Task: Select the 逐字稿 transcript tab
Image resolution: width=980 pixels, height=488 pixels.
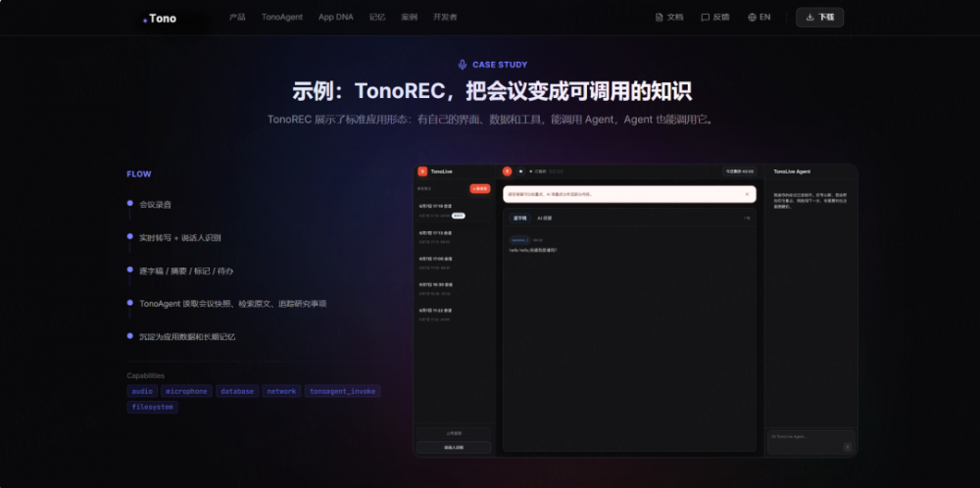Action: [x=520, y=219]
